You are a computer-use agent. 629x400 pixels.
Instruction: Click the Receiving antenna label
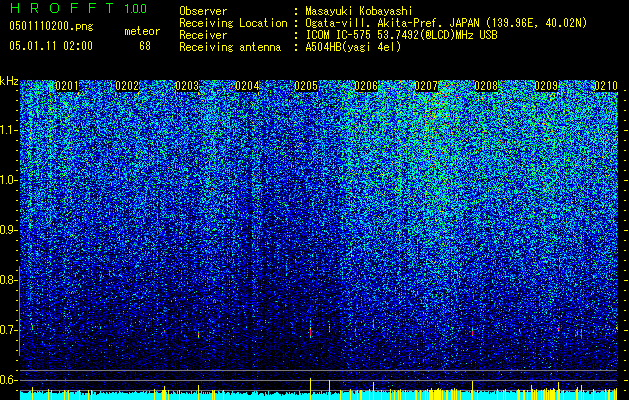(230, 47)
